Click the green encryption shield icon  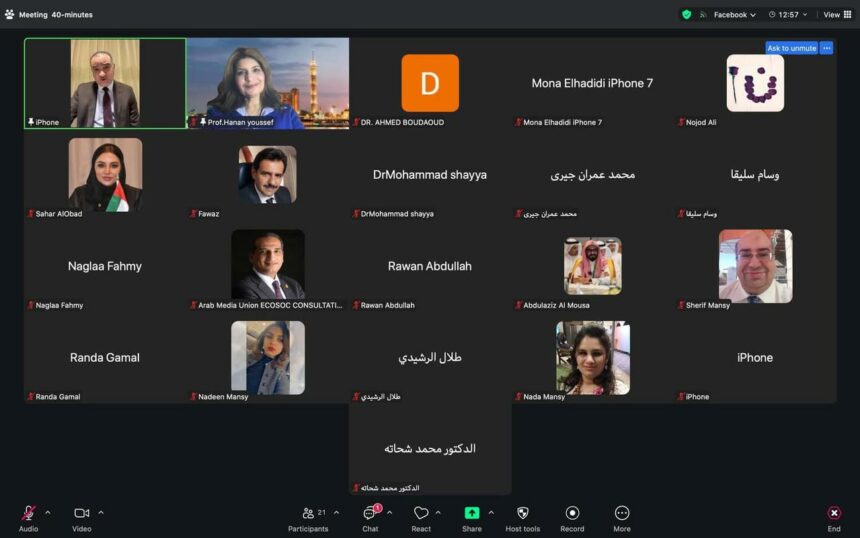click(x=686, y=14)
